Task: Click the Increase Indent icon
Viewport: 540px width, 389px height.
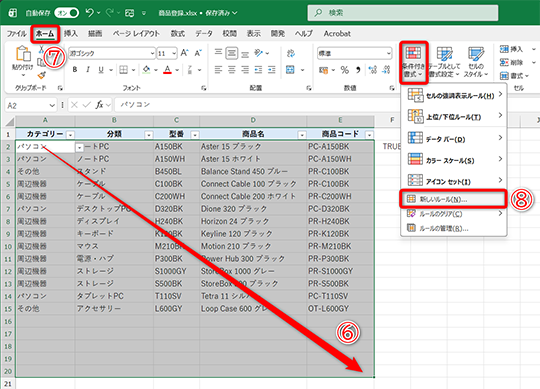Action: point(272,70)
